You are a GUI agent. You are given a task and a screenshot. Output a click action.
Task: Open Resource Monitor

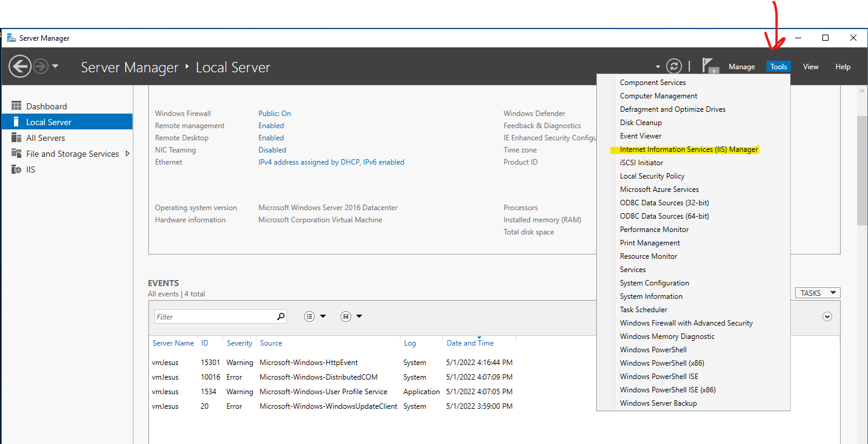point(694,256)
